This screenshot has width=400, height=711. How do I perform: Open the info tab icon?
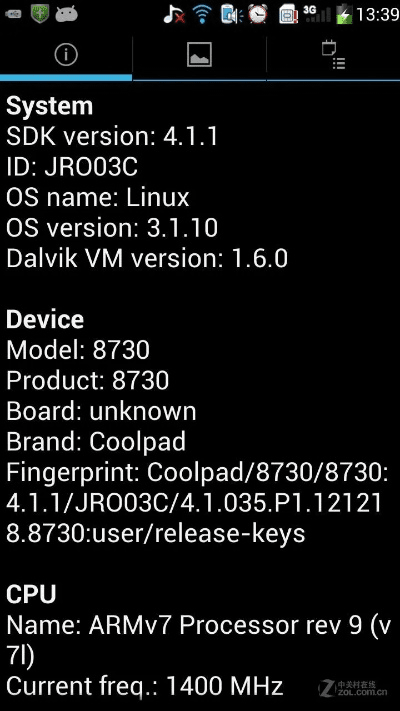click(66, 54)
